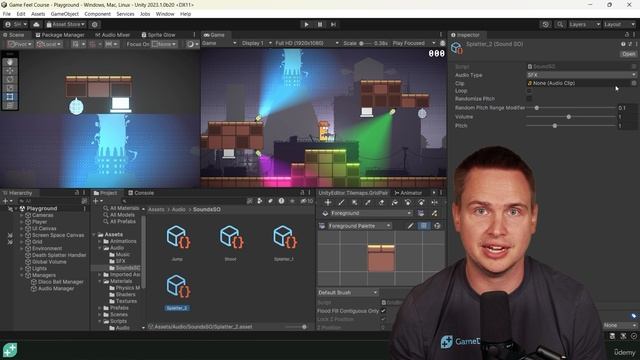The image size is (640, 360).
Task: Open the File menu
Action: (x=7, y=14)
